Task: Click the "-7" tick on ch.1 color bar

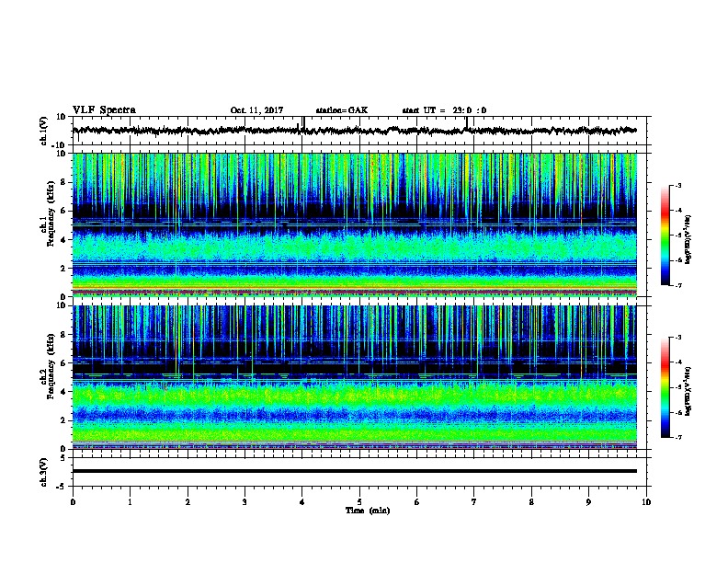Action: click(x=677, y=285)
